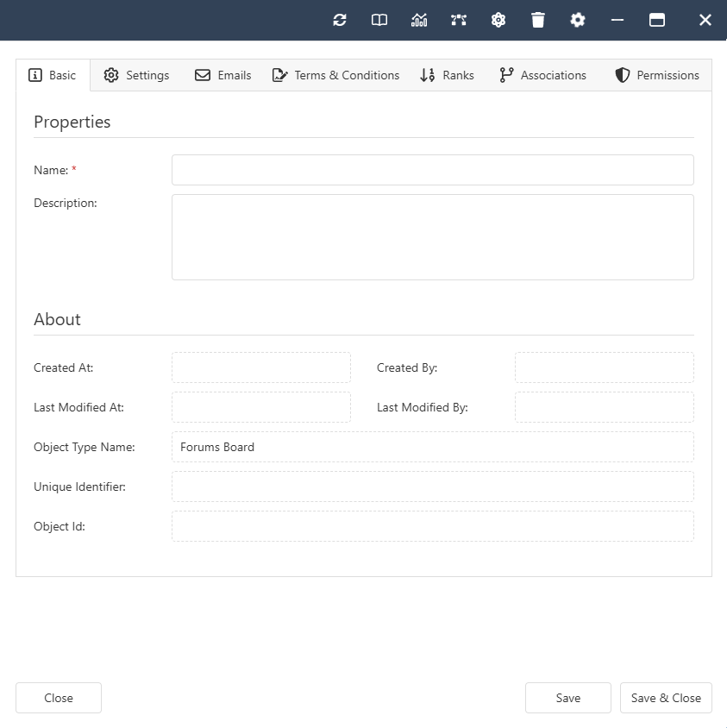
Task: Click the atom icon in the toolbar
Action: click(498, 20)
